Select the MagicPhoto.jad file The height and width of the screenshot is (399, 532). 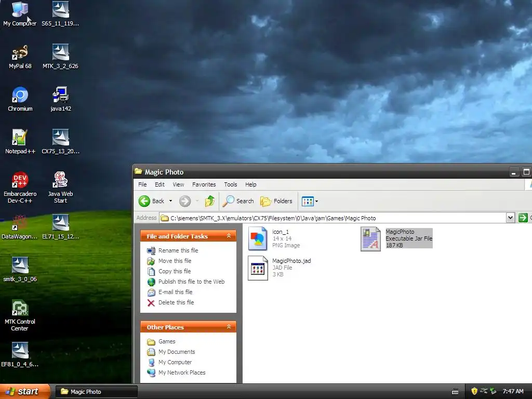280,268
